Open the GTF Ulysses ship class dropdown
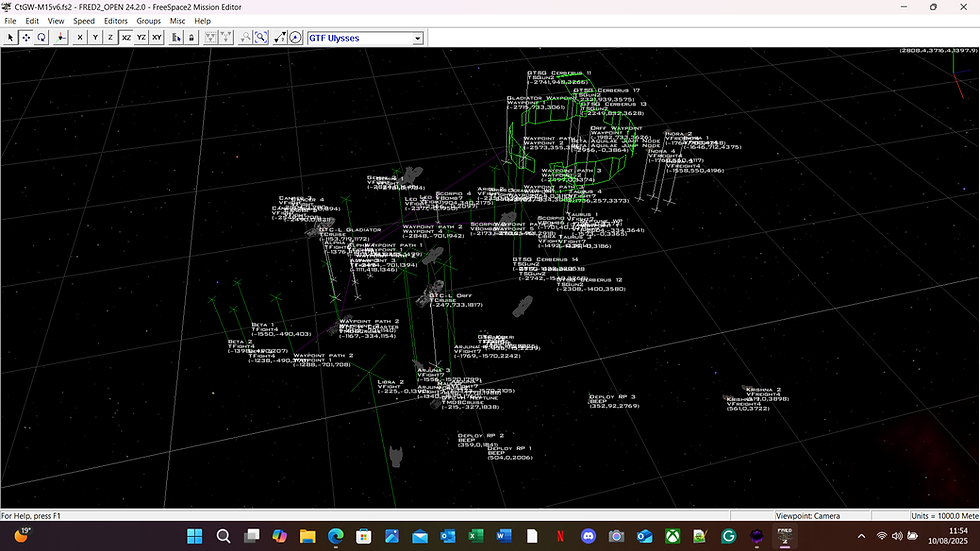Image resolution: width=980 pixels, height=551 pixels. pos(365,38)
